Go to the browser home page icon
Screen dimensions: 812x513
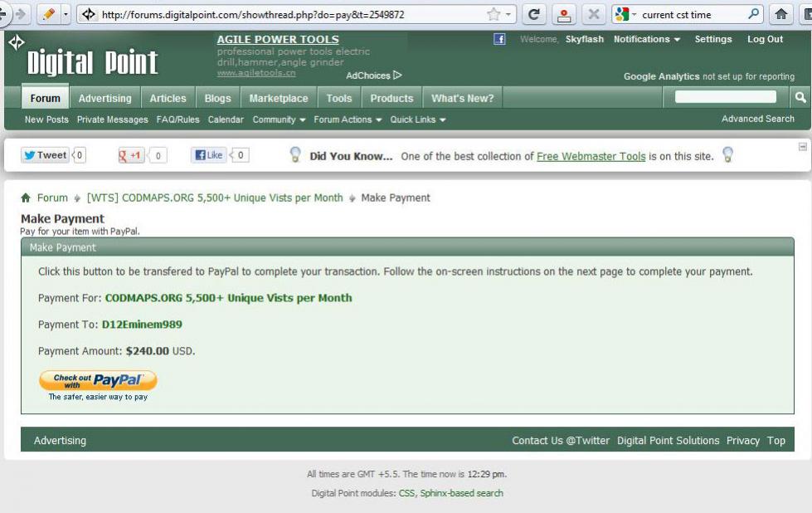click(x=781, y=14)
